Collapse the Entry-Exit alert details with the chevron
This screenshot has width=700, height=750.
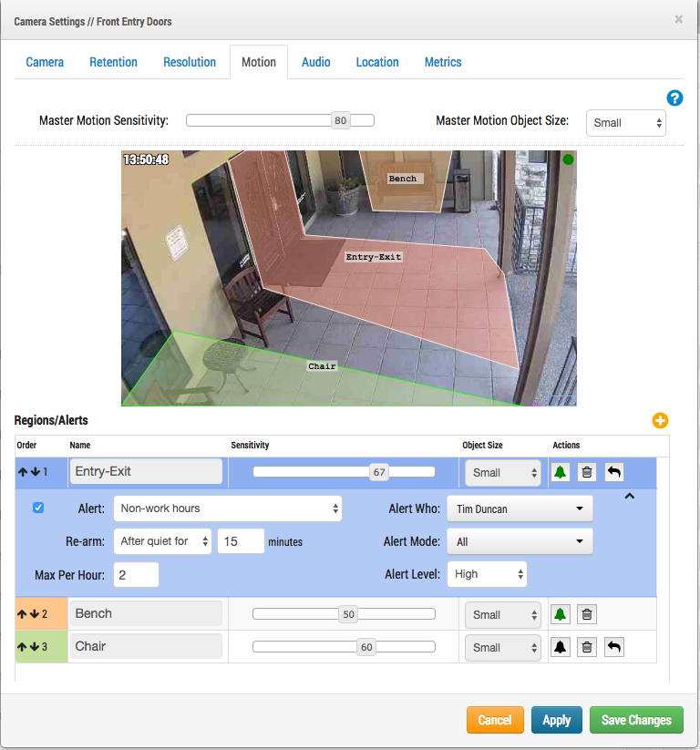[x=630, y=496]
